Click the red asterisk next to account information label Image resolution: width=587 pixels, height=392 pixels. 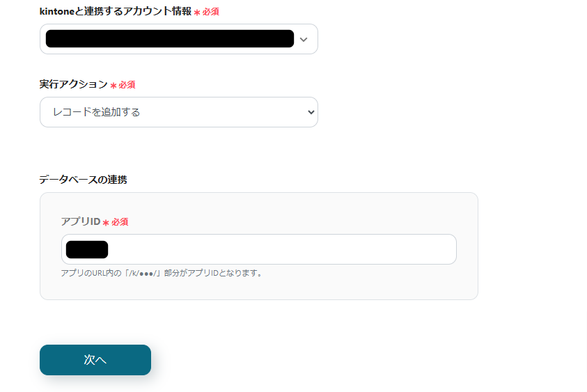197,13
